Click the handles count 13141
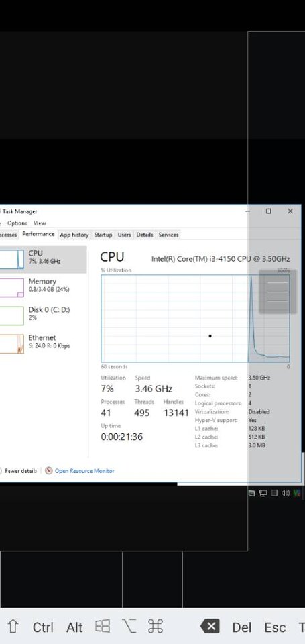Viewport: 305px width, 644px height. (x=176, y=413)
